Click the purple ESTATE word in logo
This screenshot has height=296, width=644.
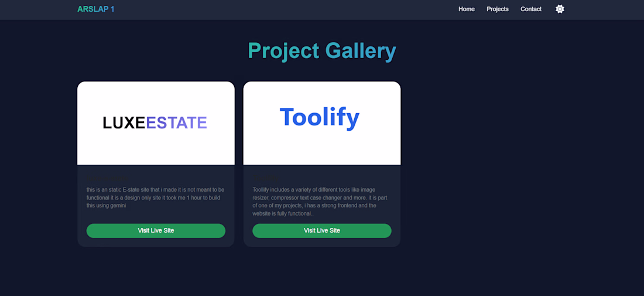(176, 123)
